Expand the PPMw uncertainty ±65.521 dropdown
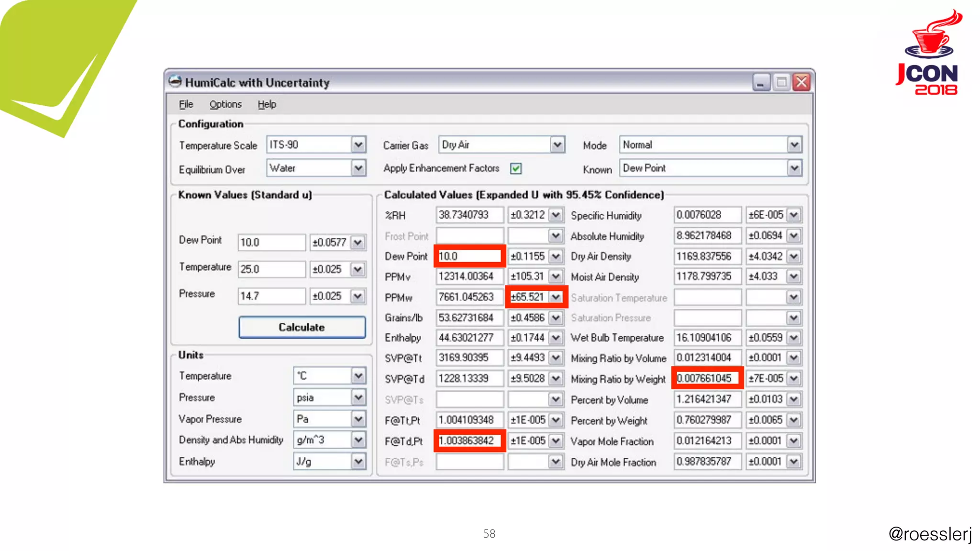 [x=556, y=297]
